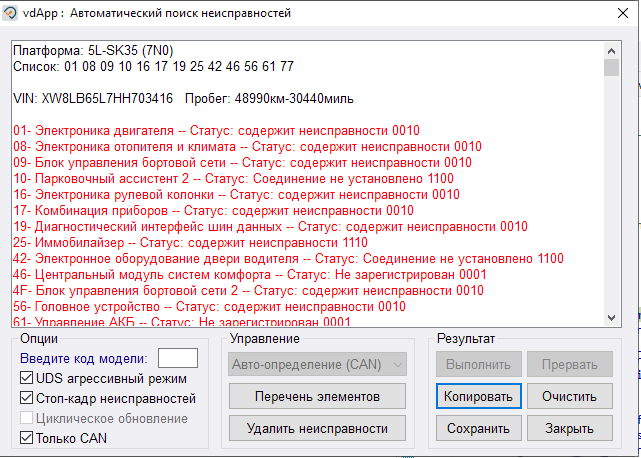Click the Выполнить button
This screenshot has width=641, height=458.
[x=478, y=364]
